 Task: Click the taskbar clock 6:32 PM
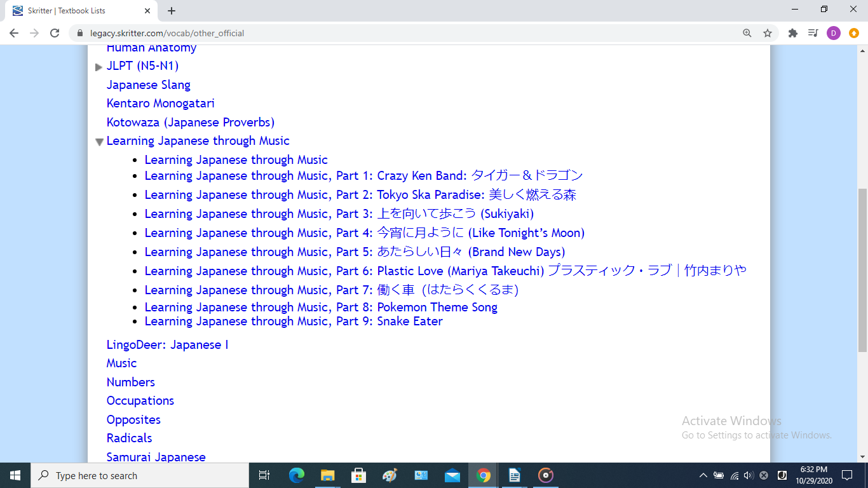click(x=814, y=475)
